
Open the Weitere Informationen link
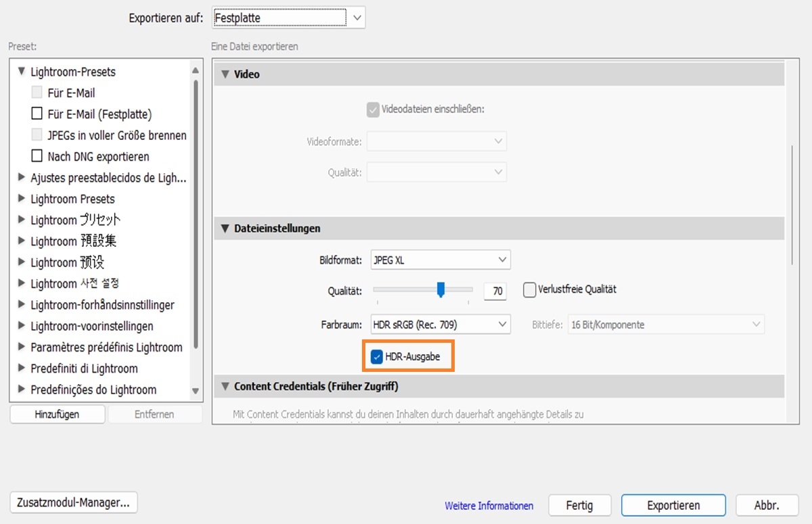489,506
